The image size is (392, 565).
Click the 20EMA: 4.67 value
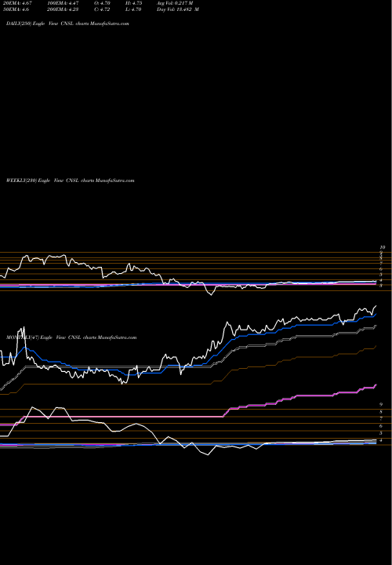coord(17,3)
